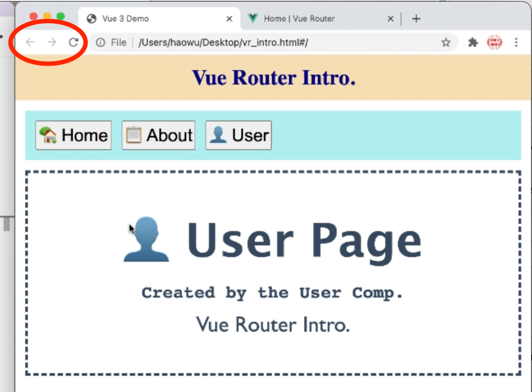Image resolution: width=532 pixels, height=392 pixels.
Task: Open the three-dot browser menu
Action: (516, 42)
